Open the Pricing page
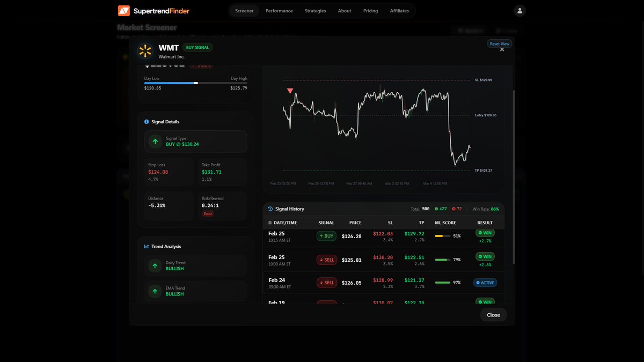The height and width of the screenshot is (362, 644). click(x=370, y=11)
